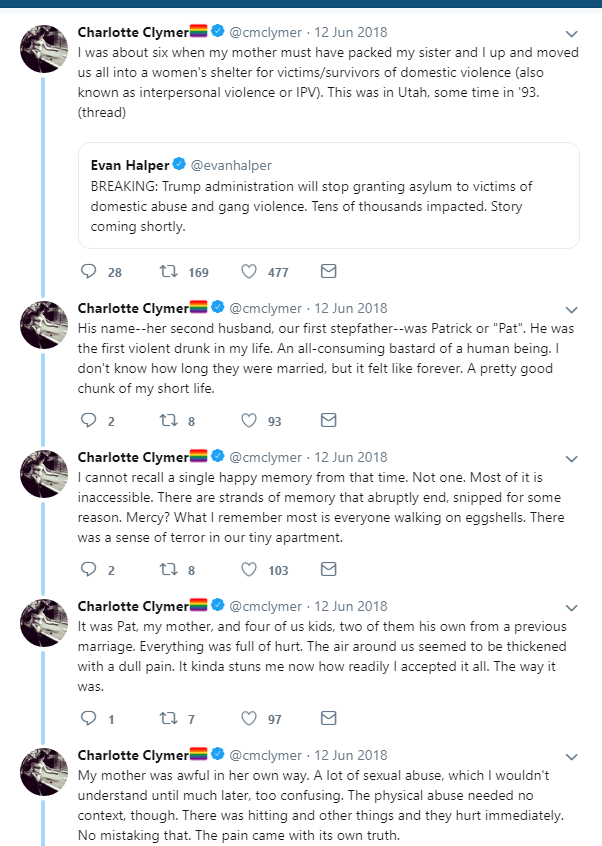Click envelope icon under the 97-likes tweet
The width and height of the screenshot is (602, 846).
pyautogui.click(x=329, y=718)
